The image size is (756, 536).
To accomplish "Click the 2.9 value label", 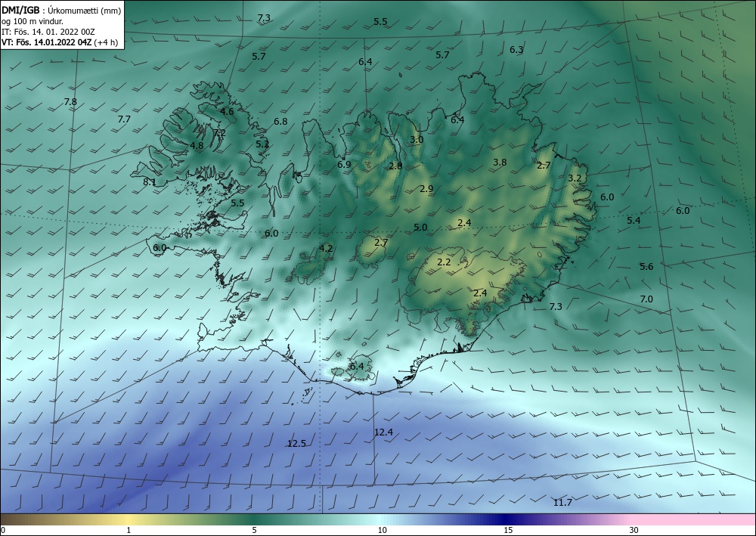I will click(426, 188).
